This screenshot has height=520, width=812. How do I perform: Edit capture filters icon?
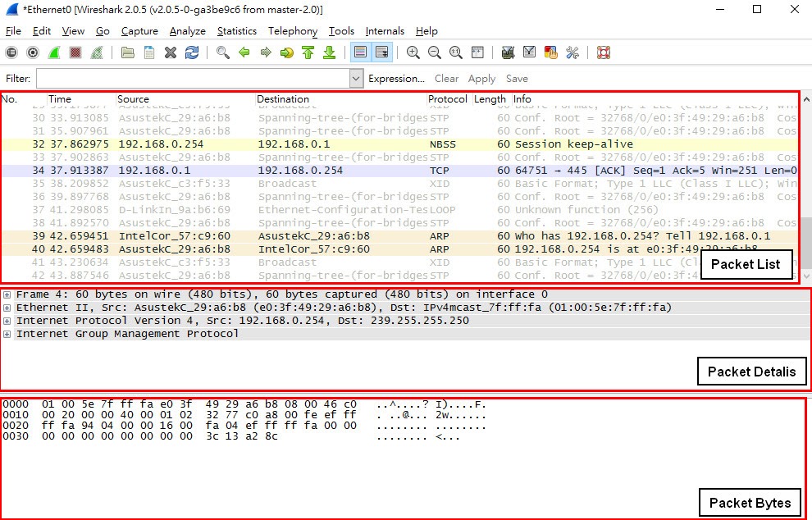pos(508,52)
